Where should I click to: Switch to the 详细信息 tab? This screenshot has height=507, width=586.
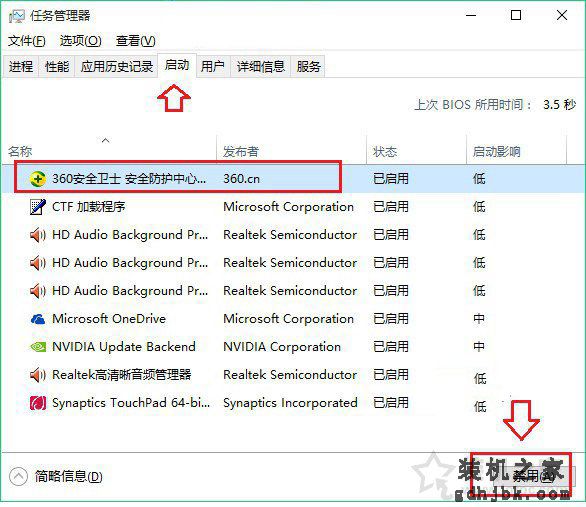261,67
